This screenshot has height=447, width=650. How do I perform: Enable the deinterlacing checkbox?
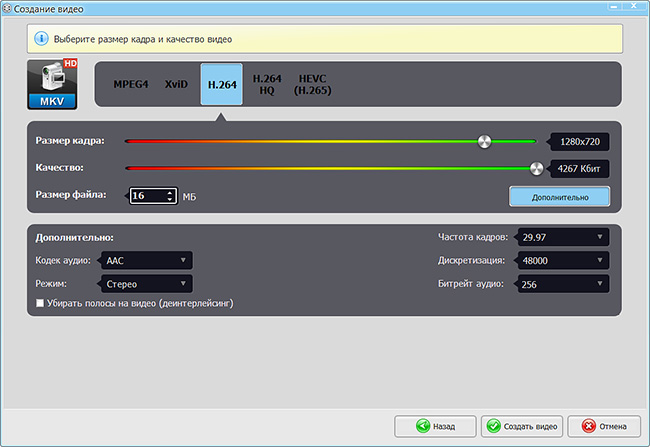click(x=40, y=303)
